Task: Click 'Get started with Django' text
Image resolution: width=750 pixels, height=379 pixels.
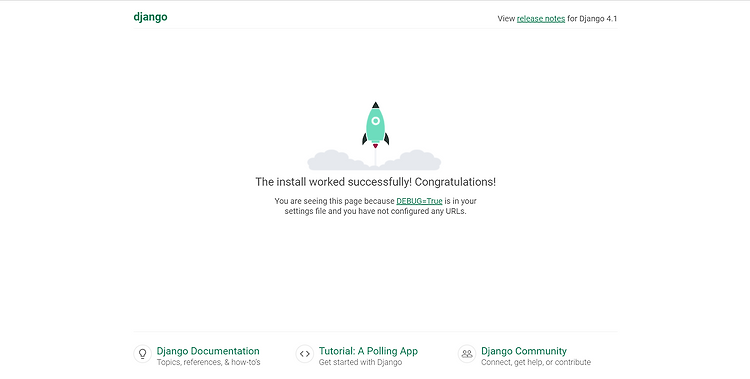Action: 360,362
